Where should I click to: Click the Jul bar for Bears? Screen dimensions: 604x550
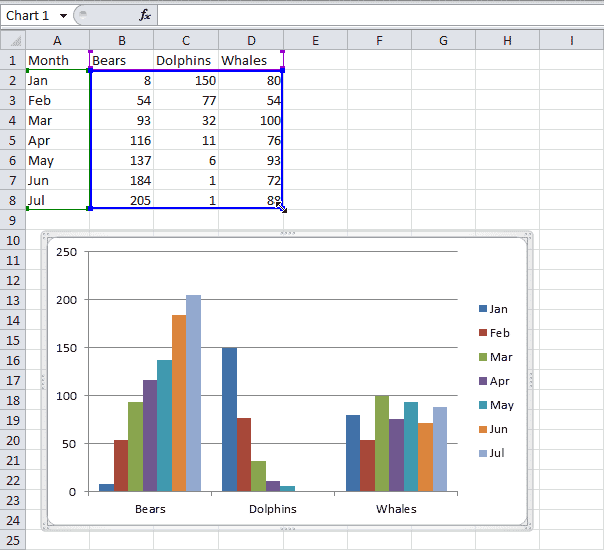[193, 393]
